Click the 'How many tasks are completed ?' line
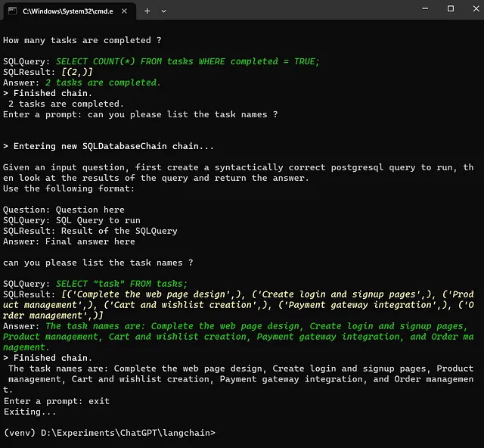 click(x=82, y=40)
